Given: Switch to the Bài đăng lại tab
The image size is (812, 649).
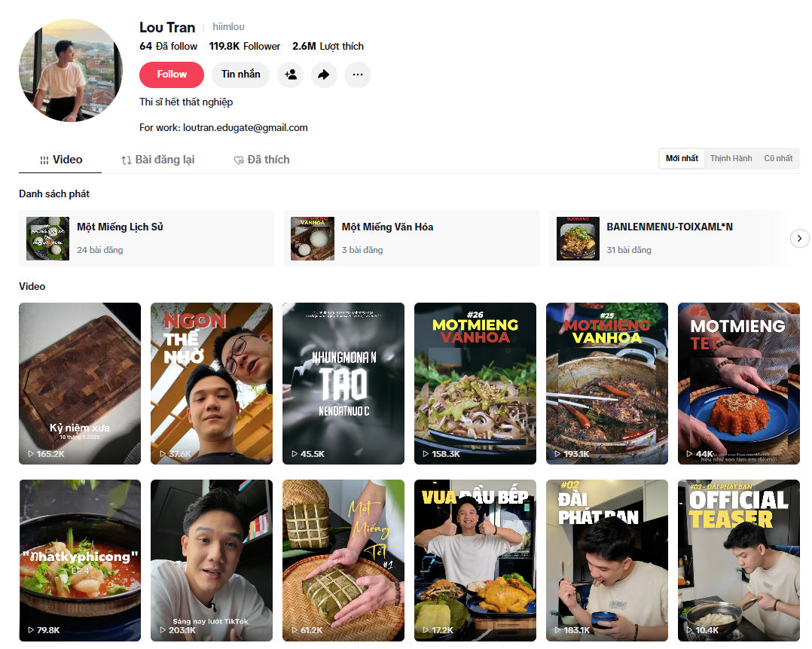Looking at the screenshot, I should [158, 160].
